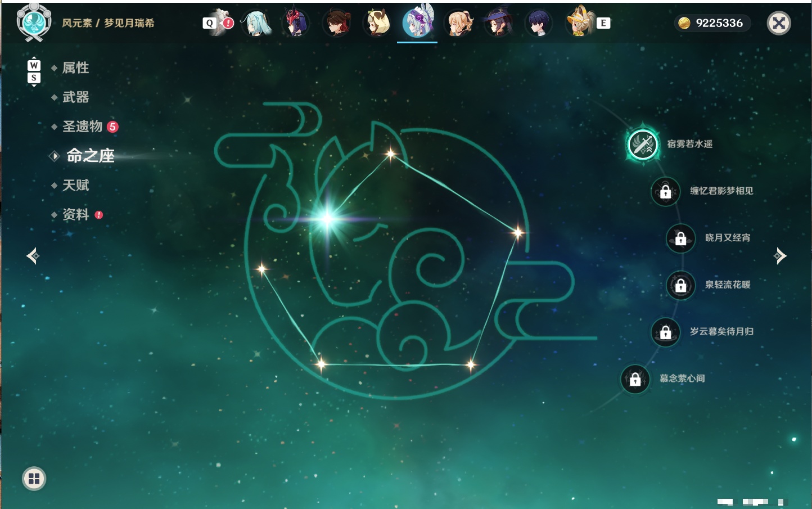Open the locked 泉轻流花暖 constellation
The image size is (812, 509).
(x=681, y=285)
